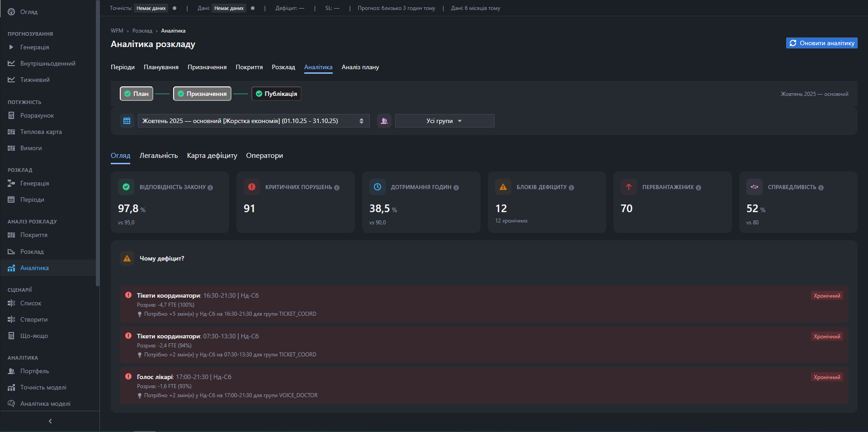
Task: Click the calendar icon beside period selector
Action: click(x=127, y=121)
